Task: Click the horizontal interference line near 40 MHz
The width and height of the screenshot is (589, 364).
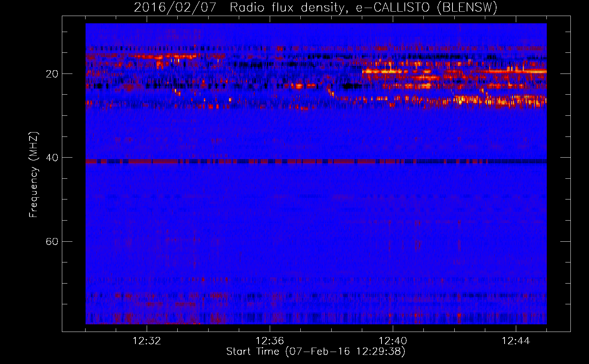Action: point(316,161)
